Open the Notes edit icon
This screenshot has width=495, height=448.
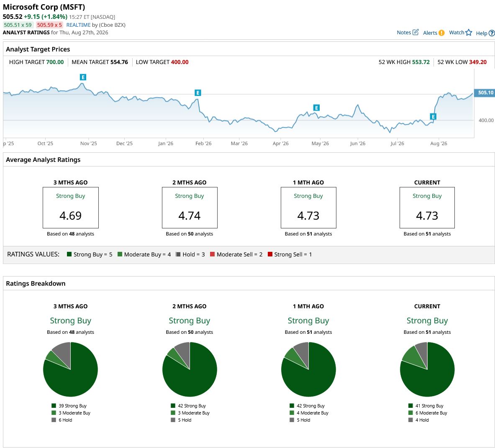(415, 32)
